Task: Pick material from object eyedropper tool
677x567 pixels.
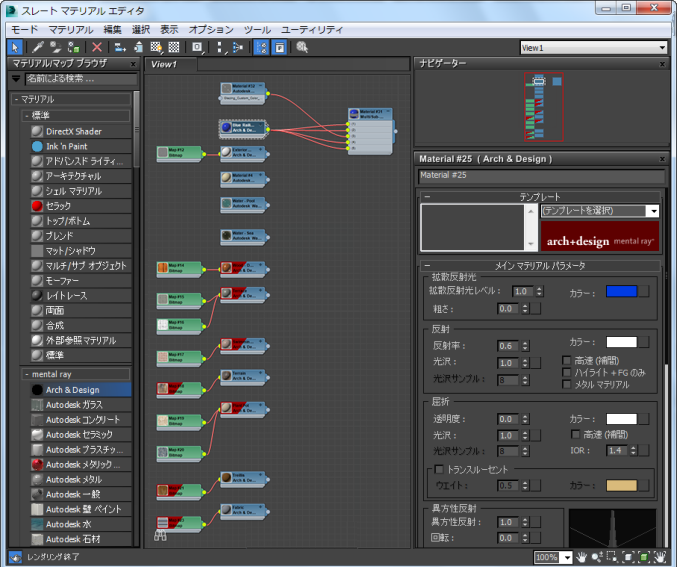Action: click(38, 48)
